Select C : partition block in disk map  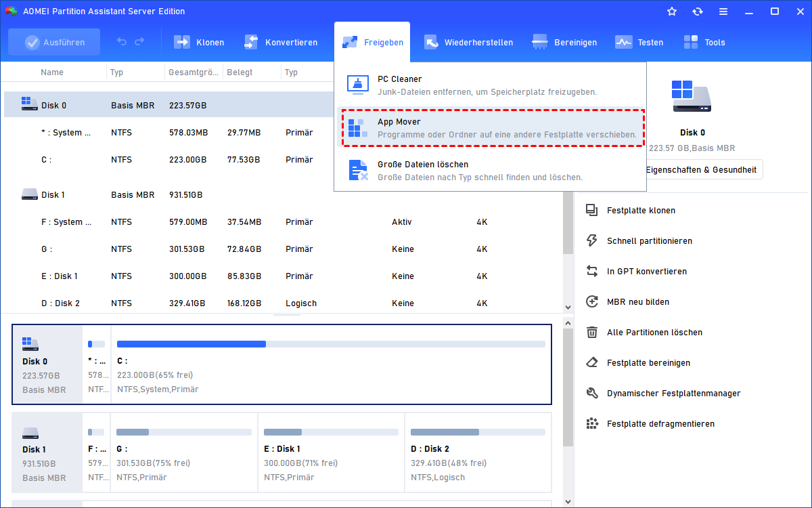331,364
